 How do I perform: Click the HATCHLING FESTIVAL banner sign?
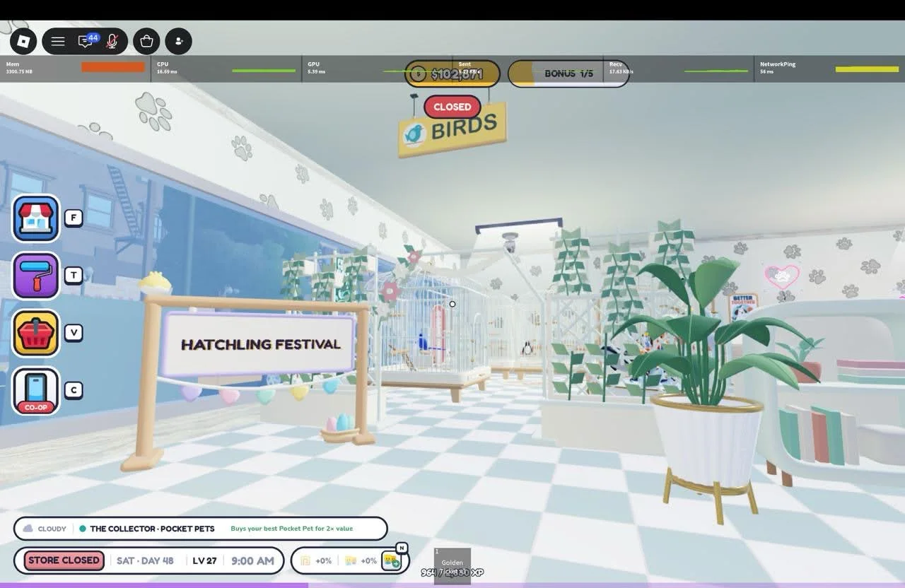258,344
